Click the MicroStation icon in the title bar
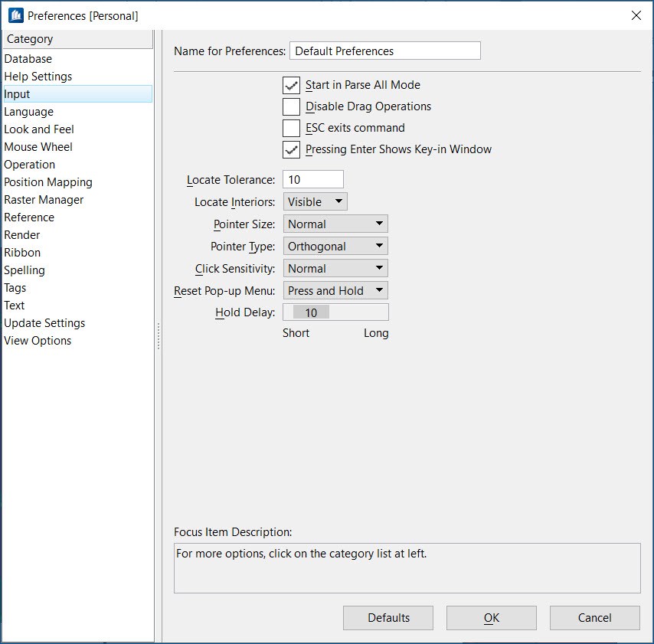The image size is (654, 644). 14,15
